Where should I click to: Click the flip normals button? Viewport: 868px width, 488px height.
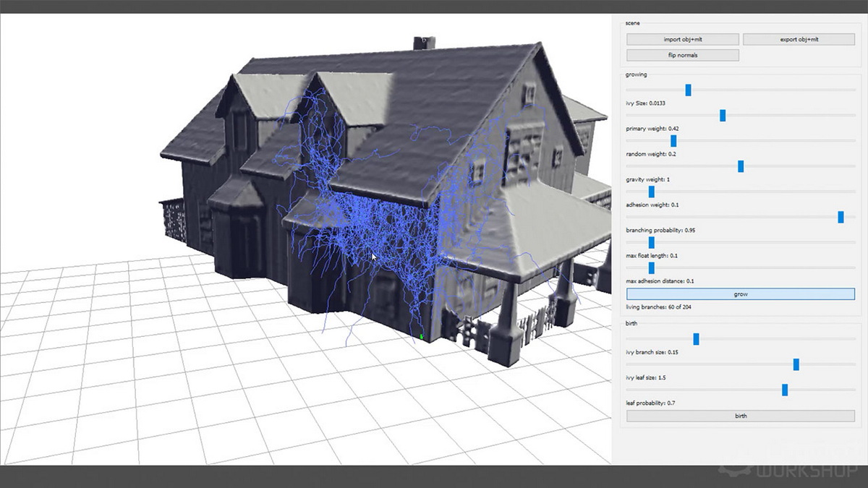coord(683,55)
